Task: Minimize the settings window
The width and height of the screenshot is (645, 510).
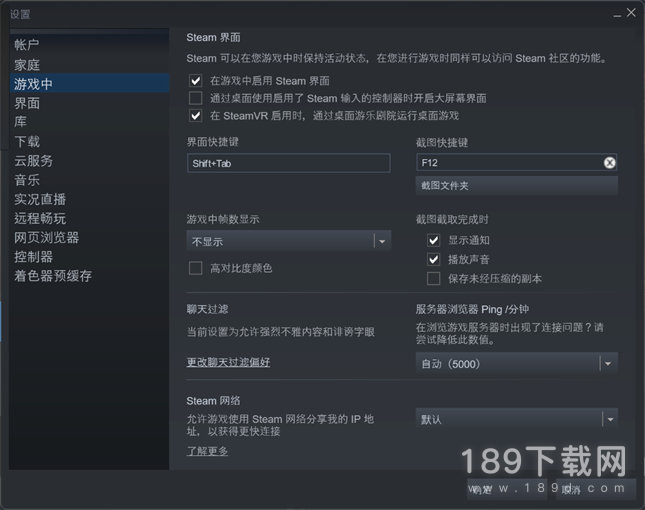Action: [617, 15]
